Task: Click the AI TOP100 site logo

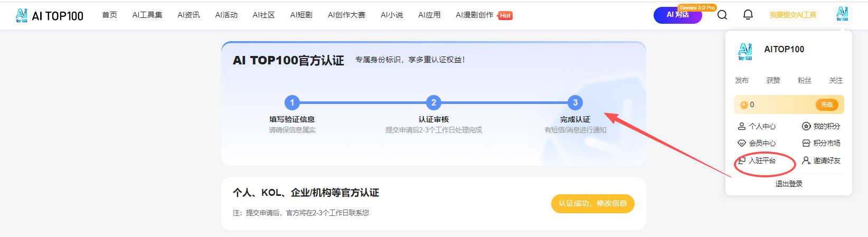Action: pos(50,15)
